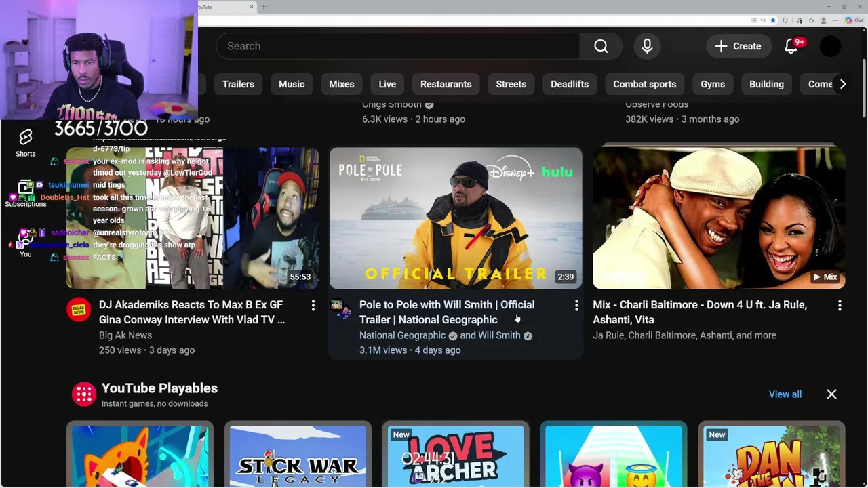868x488 pixels.
Task: Open the You page in sidebar
Action: (x=26, y=244)
